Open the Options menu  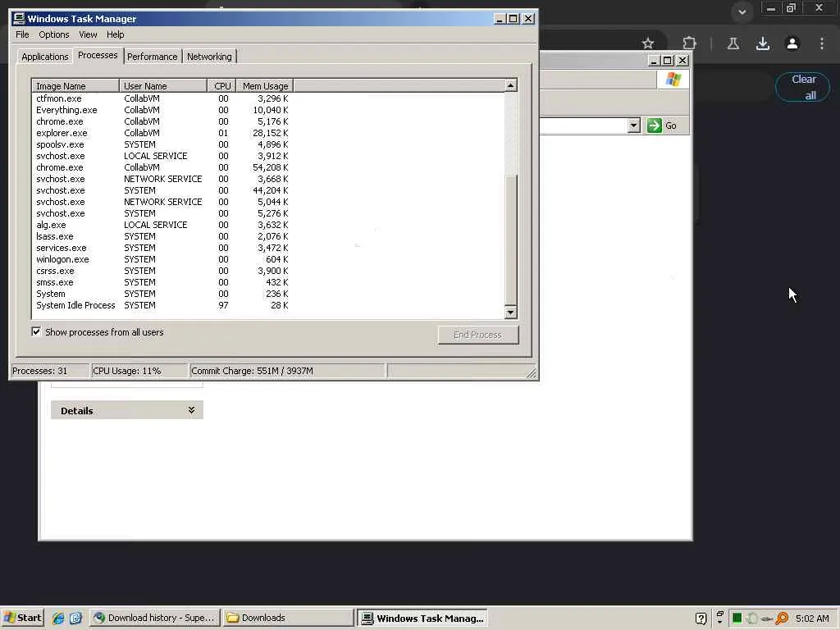click(54, 34)
